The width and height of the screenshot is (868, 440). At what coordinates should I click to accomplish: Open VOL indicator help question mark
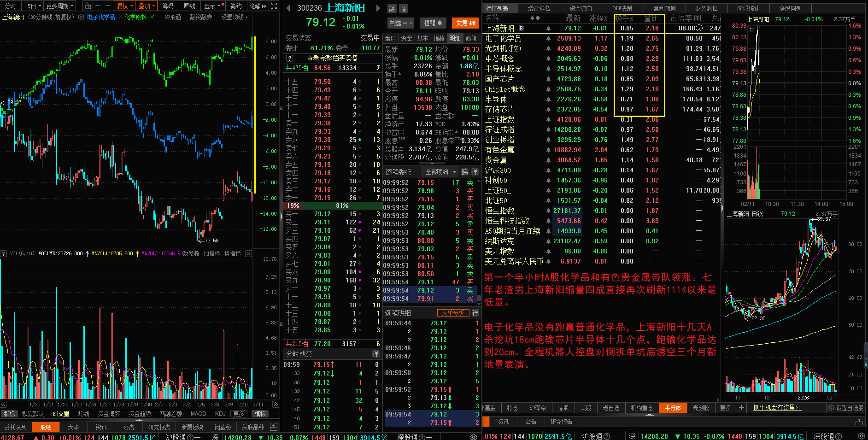coord(4,253)
